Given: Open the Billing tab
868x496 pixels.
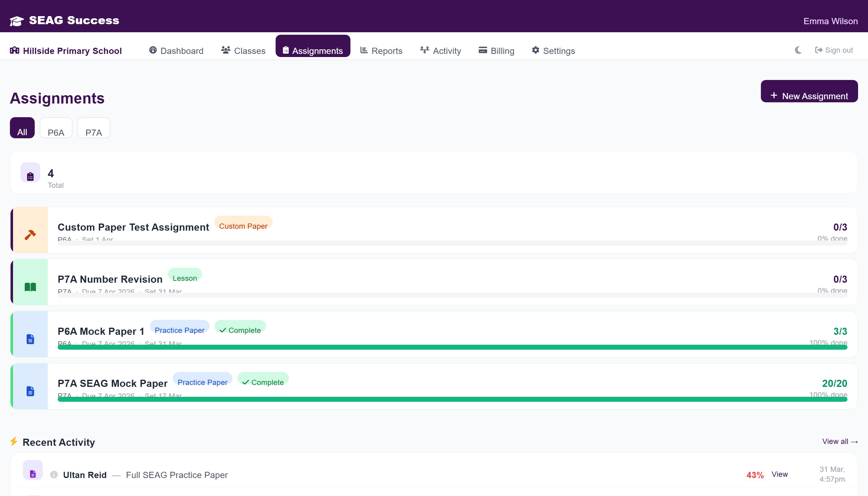Looking at the screenshot, I should pos(496,51).
